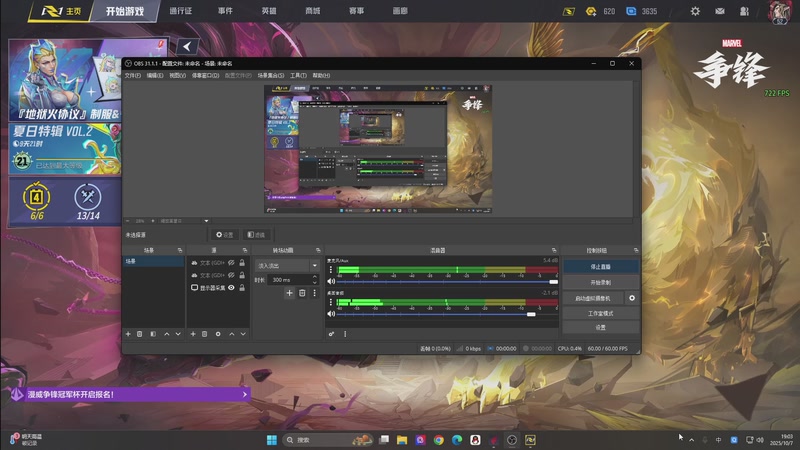
Task: Open source properties gear in sources panel
Action: coord(217,333)
